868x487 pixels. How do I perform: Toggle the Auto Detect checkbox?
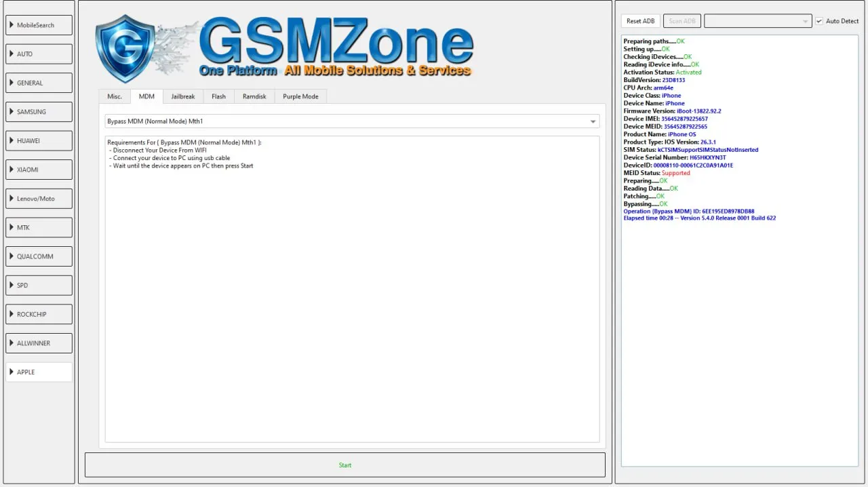(x=819, y=21)
